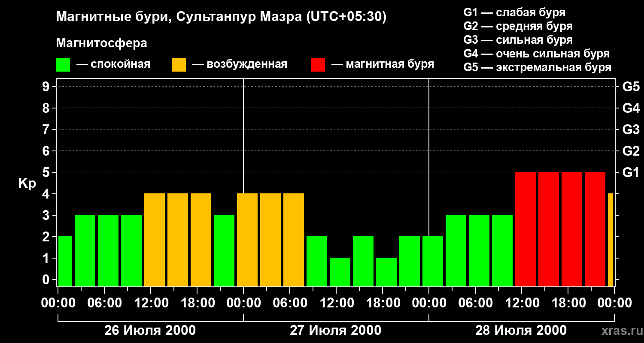Click the lone green Kp 3 bar between orange bars

tap(224, 250)
